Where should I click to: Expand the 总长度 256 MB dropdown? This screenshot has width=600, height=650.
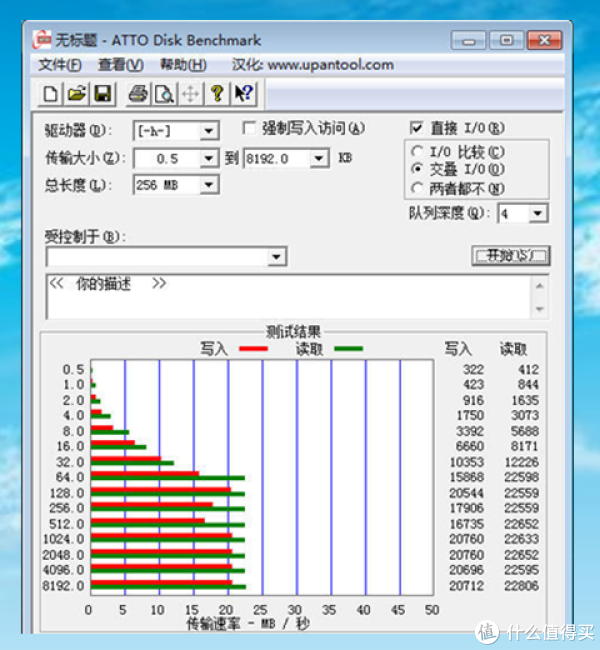209,185
